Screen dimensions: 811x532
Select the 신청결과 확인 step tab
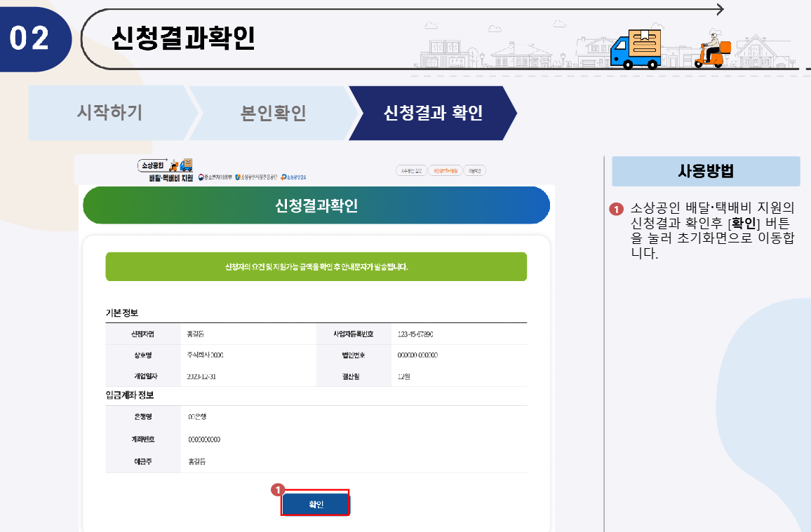433,113
